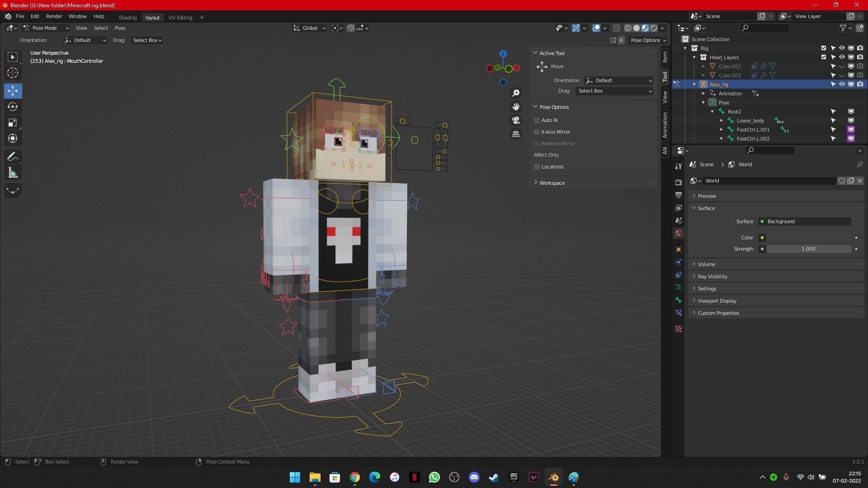The height and width of the screenshot is (488, 868).
Task: Enable the Auto IK checkbox
Action: tap(537, 120)
